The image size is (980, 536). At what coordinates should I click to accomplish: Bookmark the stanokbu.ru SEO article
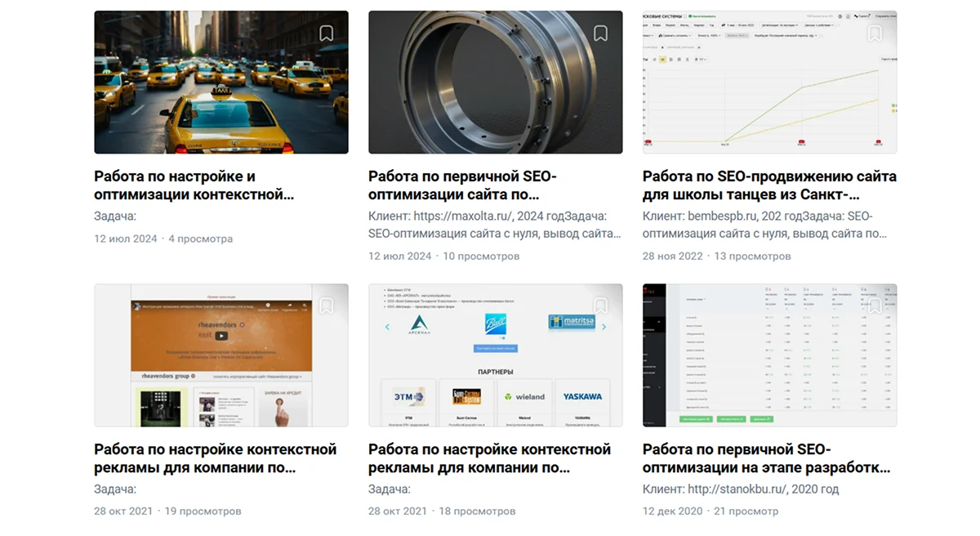pyautogui.click(x=875, y=306)
